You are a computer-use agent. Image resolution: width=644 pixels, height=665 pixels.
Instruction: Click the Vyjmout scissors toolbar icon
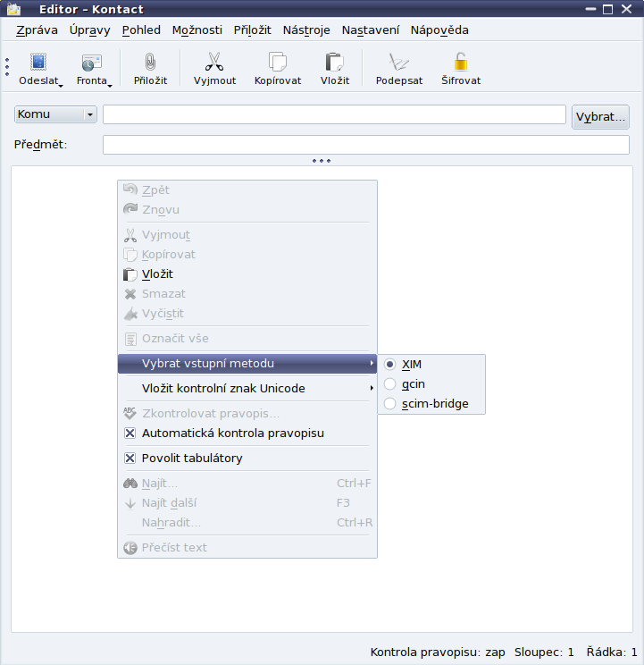(x=214, y=62)
